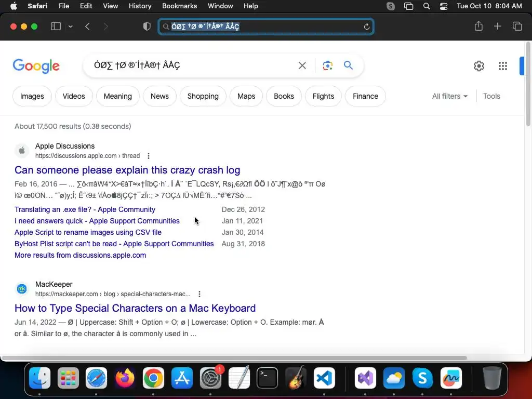Open 'How to Type Special Characters on a Mac Keyboard'

click(x=135, y=308)
